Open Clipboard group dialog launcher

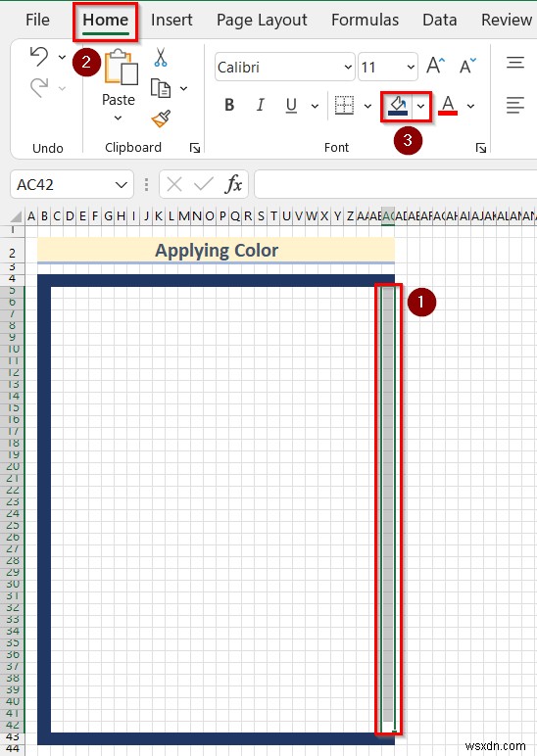click(x=195, y=148)
